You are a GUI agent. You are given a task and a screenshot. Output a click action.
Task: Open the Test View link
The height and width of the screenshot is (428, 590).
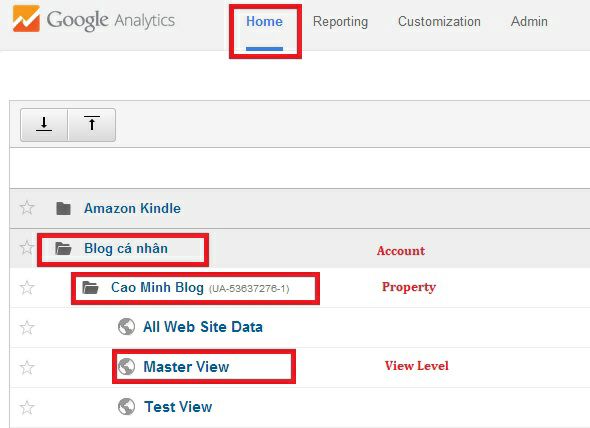[x=178, y=407]
